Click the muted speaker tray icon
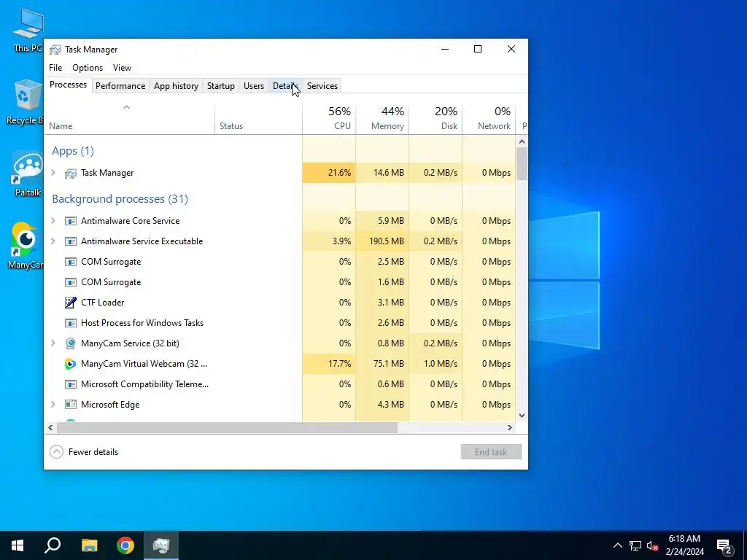This screenshot has height=560, width=747. [x=653, y=545]
